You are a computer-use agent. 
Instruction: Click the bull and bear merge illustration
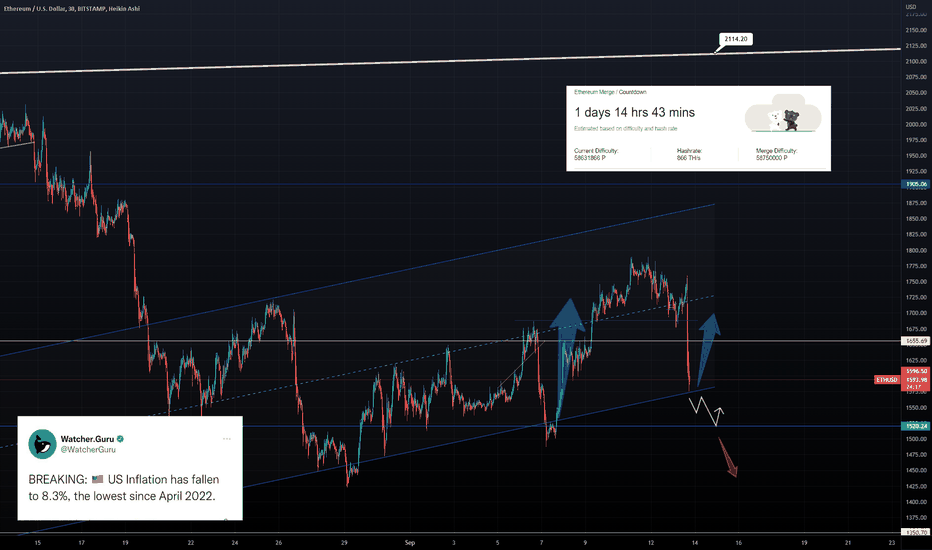(783, 114)
